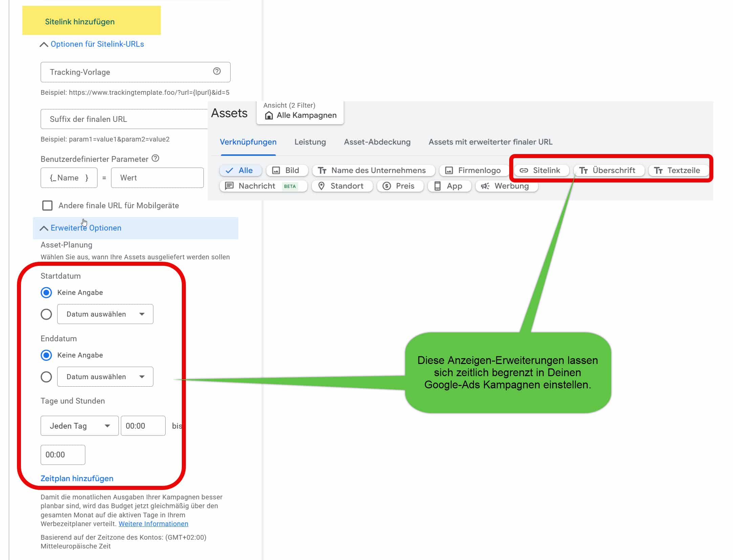Select the Textzeile filter chip
The width and height of the screenshot is (733, 560).
(x=678, y=170)
